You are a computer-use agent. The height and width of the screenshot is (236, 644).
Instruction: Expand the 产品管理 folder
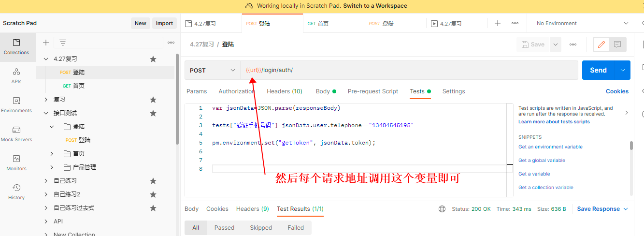52,167
